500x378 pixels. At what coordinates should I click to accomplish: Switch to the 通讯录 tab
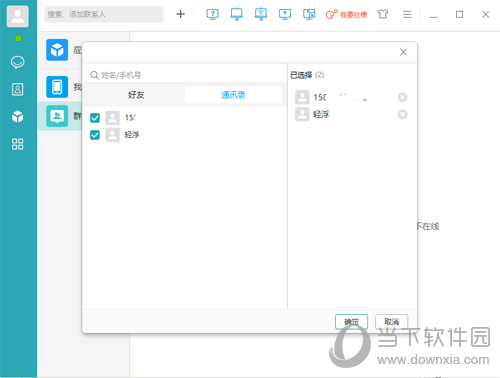(233, 95)
